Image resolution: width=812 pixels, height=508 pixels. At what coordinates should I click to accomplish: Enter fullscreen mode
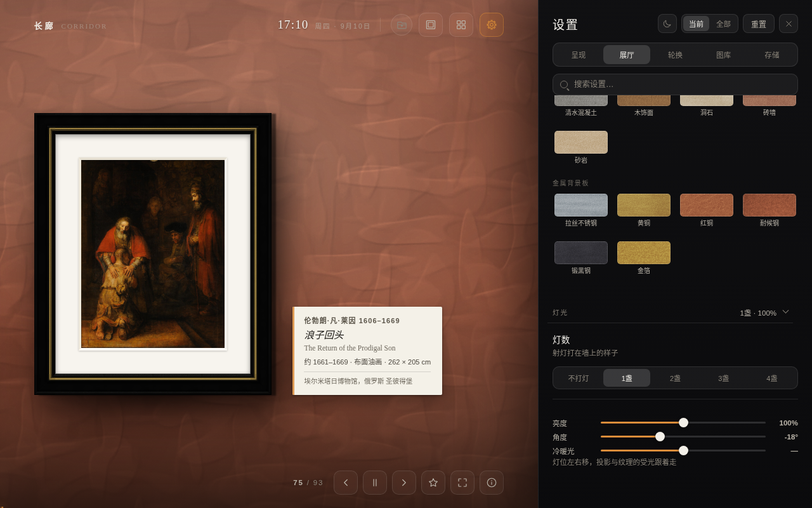[462, 483]
